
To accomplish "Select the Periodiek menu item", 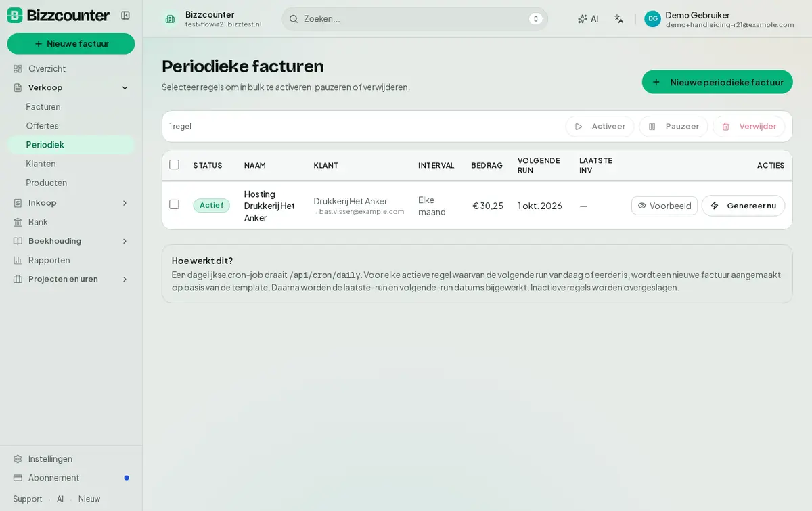I will click(71, 145).
